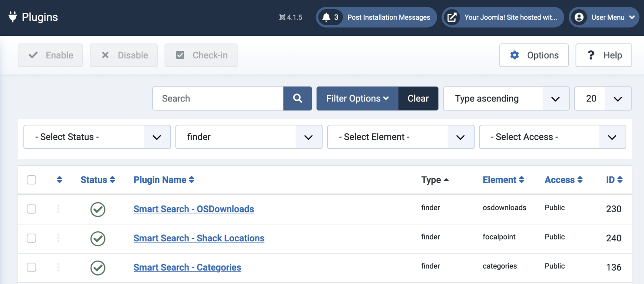
Task: Click the Enable toolbar button
Action: click(50, 55)
